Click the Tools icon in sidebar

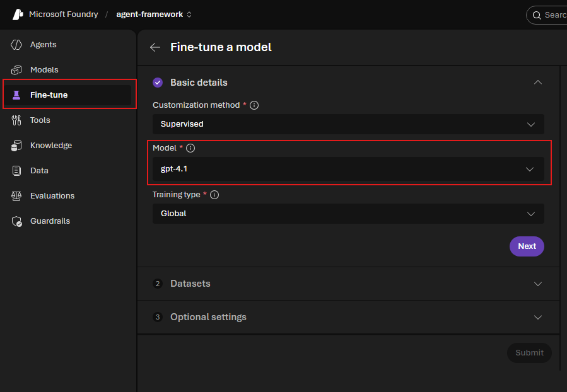tap(16, 120)
